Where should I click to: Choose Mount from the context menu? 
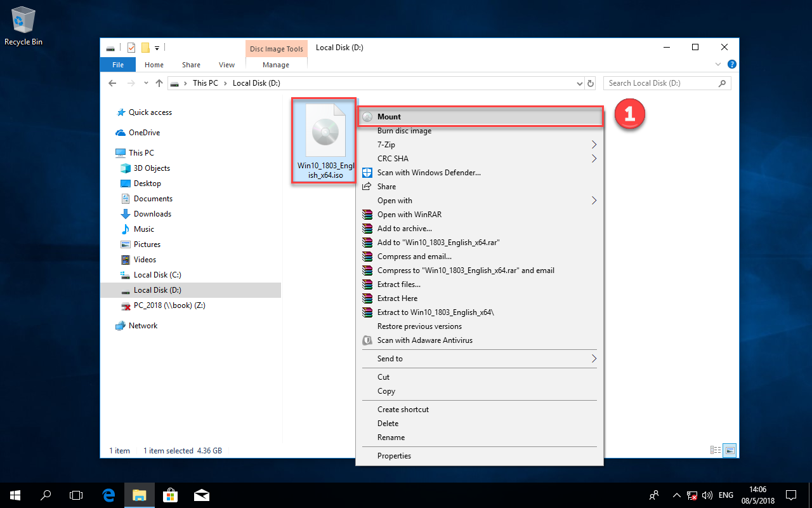tap(480, 117)
